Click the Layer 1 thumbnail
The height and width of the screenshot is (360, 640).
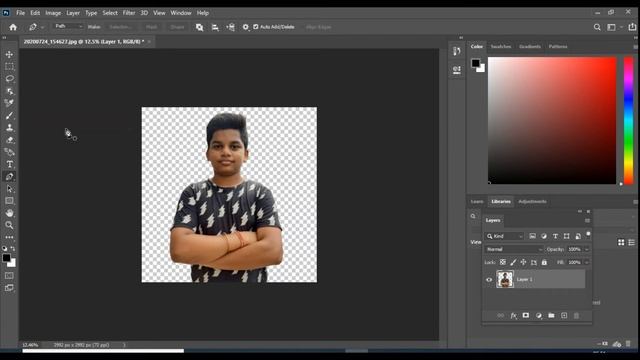click(x=505, y=280)
